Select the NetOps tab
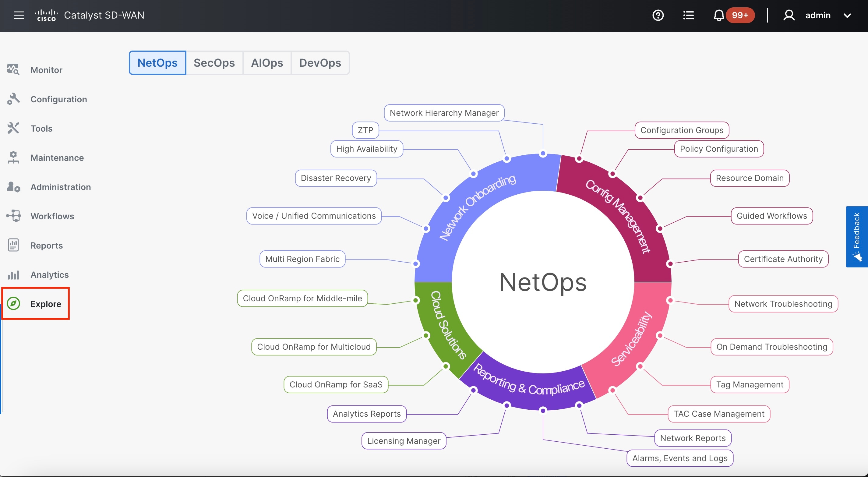868x477 pixels. tap(157, 63)
